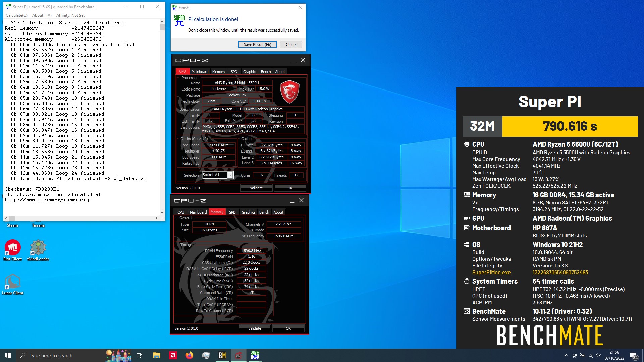This screenshot has height=362, width=644.
Task: Open Bench tab in upper CPU-Z window
Action: coord(266,72)
